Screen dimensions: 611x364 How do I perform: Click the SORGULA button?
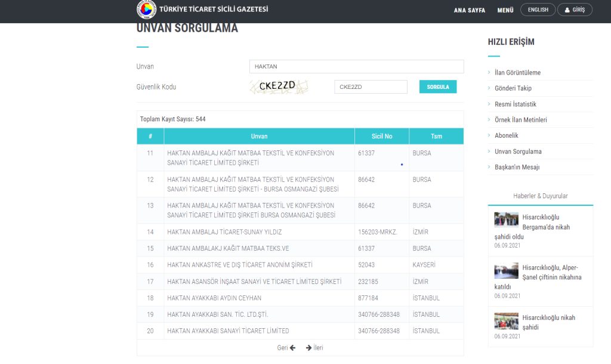click(x=438, y=87)
